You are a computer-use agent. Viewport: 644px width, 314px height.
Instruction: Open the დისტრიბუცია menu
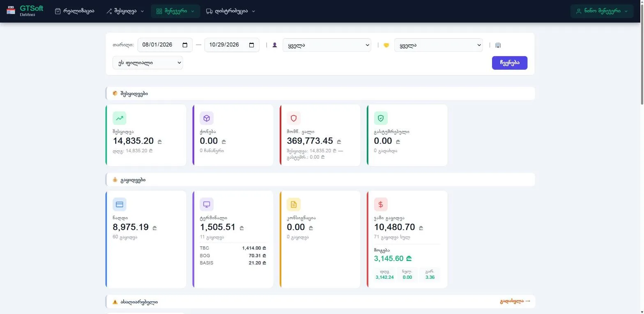230,11
